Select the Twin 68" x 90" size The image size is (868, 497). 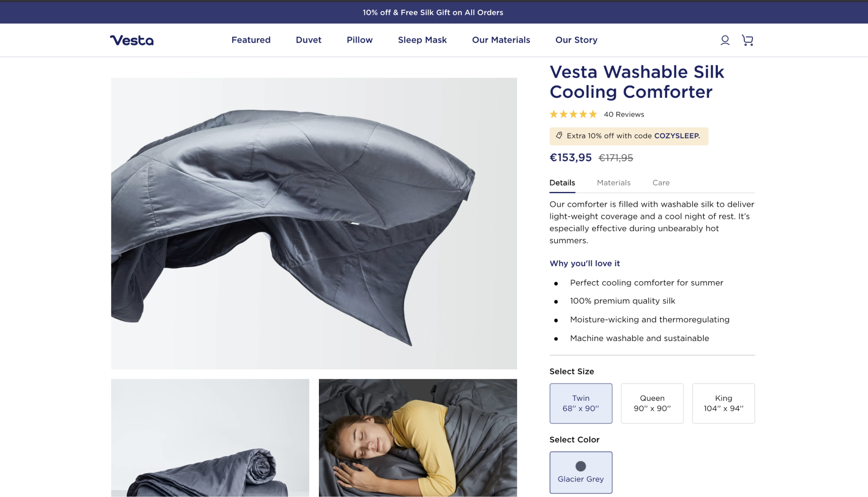tap(581, 403)
